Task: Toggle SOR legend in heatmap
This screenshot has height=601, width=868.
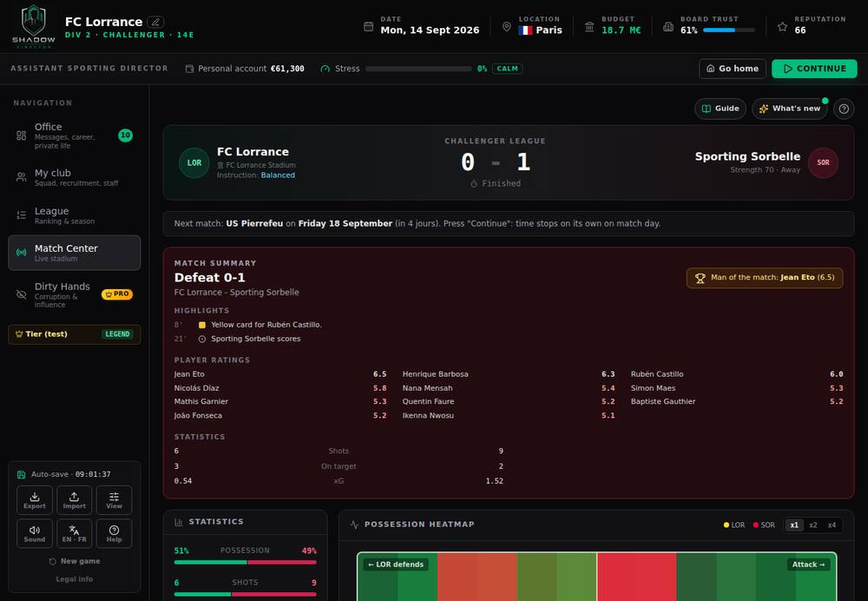Action: click(x=764, y=525)
